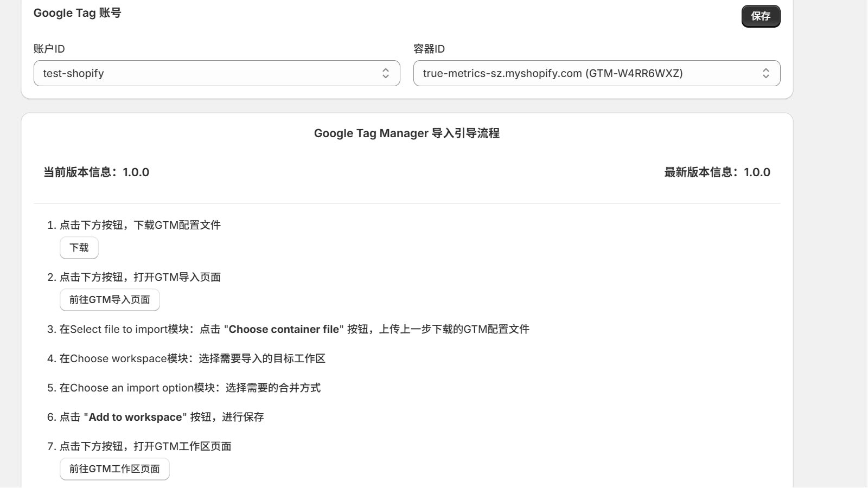Click the 下载 download button
The width and height of the screenshot is (868, 488).
pyautogui.click(x=79, y=248)
